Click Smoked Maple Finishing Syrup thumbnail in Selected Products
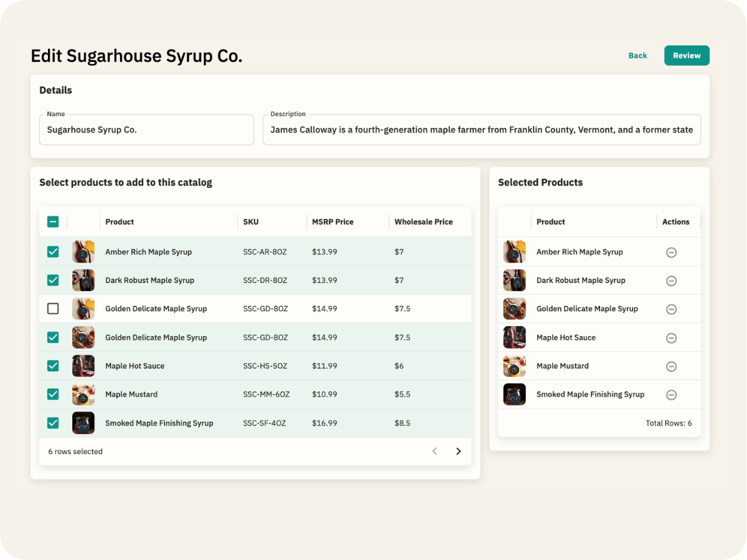 pos(515,394)
